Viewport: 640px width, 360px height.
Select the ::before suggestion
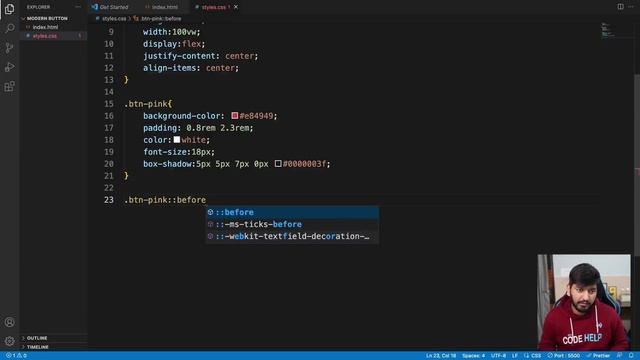tap(292, 212)
